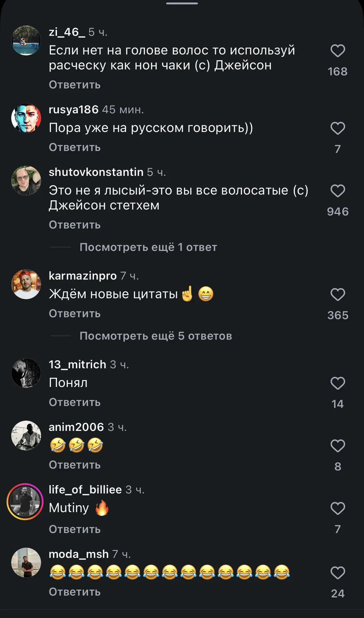Expand 5 more replies under karmazinpro
This screenshot has height=618, width=364.
[x=156, y=336]
